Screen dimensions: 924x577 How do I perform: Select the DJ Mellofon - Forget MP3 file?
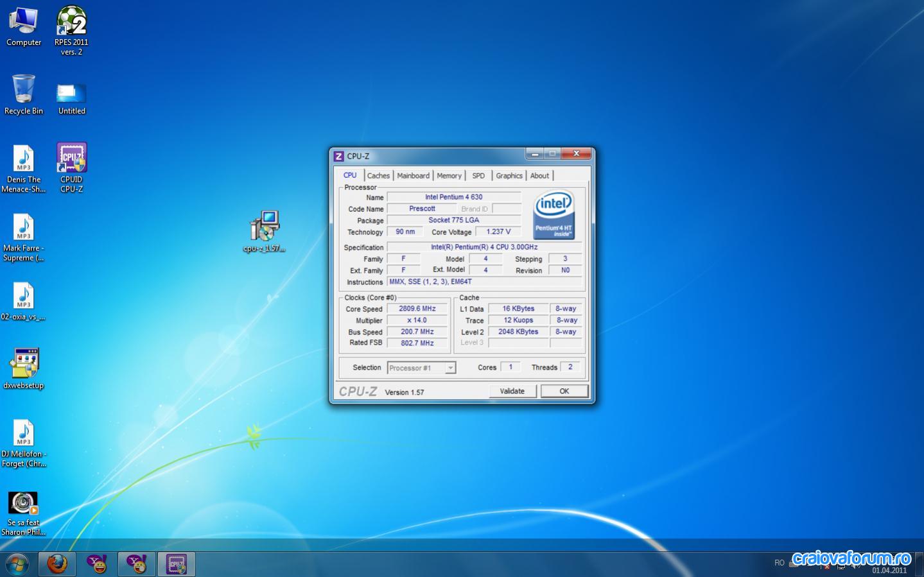click(x=24, y=444)
